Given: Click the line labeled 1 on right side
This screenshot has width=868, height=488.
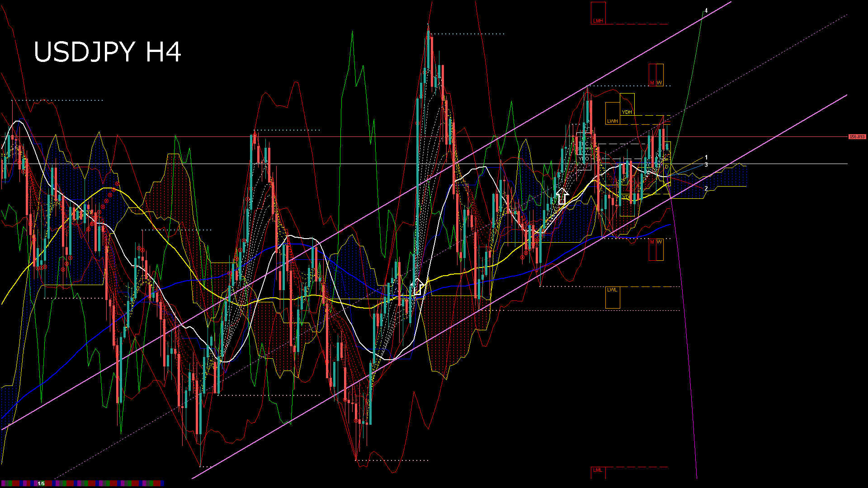Looking at the screenshot, I should point(706,157).
